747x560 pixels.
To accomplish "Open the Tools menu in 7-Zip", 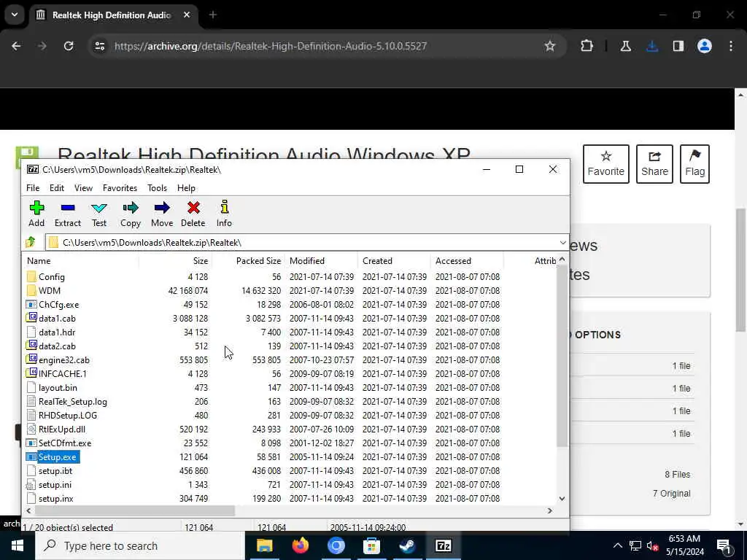I will 158,188.
